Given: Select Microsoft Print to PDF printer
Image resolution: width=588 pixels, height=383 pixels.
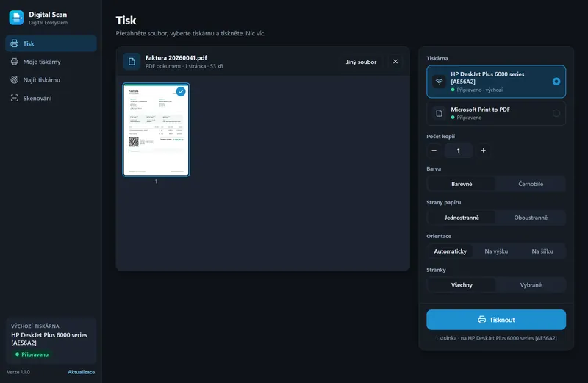Looking at the screenshot, I should pyautogui.click(x=495, y=113).
